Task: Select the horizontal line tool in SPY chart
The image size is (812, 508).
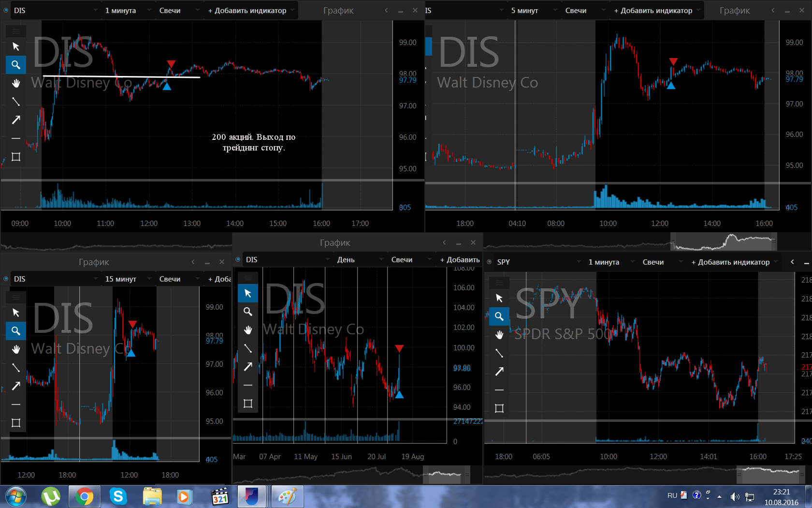Action: [499, 390]
